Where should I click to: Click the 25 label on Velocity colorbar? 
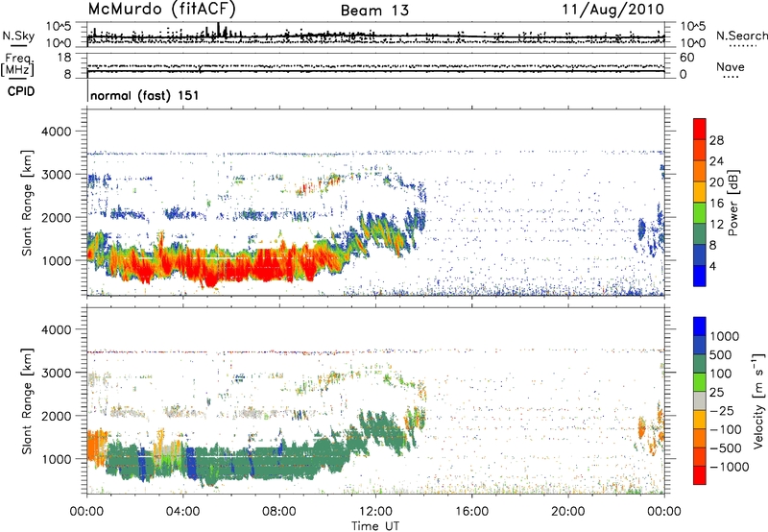point(716,392)
